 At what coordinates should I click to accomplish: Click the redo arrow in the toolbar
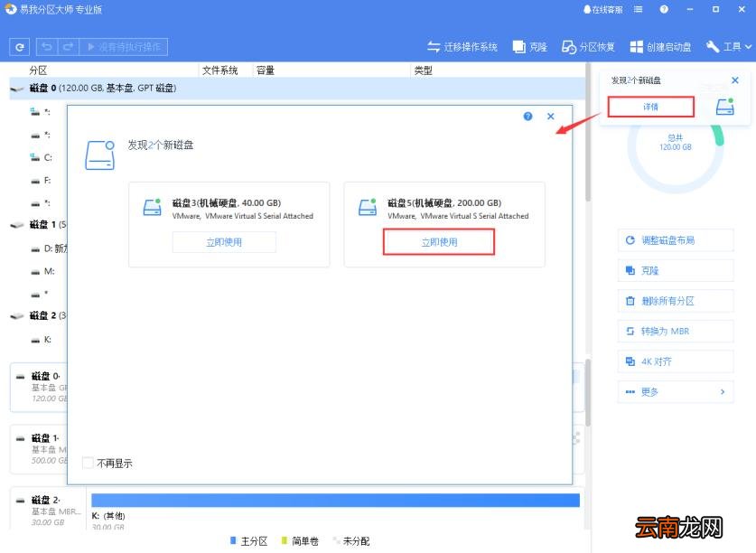[68, 47]
